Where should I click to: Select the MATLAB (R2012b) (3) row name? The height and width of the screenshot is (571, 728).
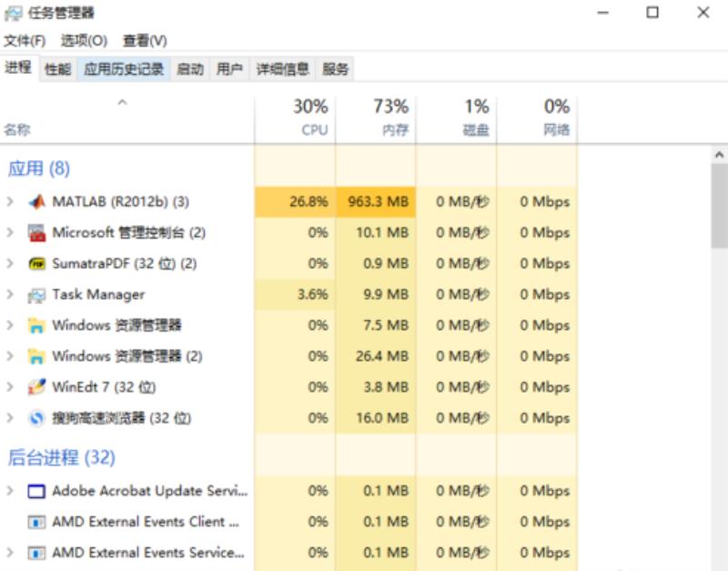point(121,201)
